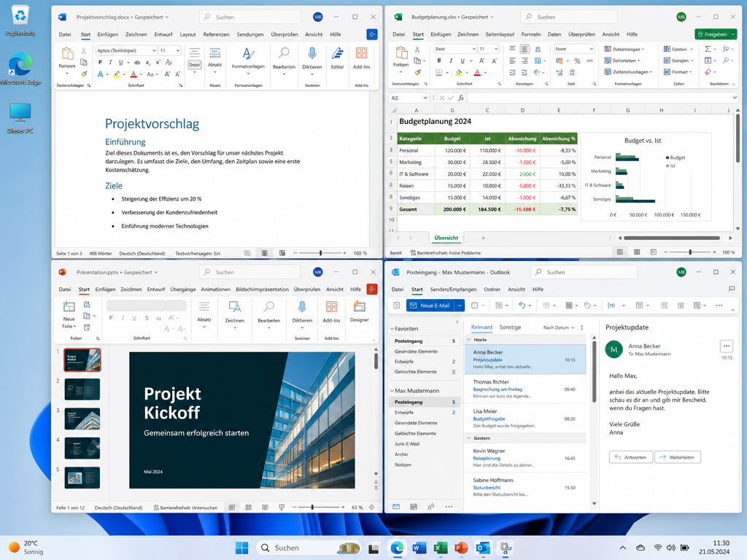The height and width of the screenshot is (560, 747).
Task: Click the Formatvorlagen icon in Word
Action: 248,53
